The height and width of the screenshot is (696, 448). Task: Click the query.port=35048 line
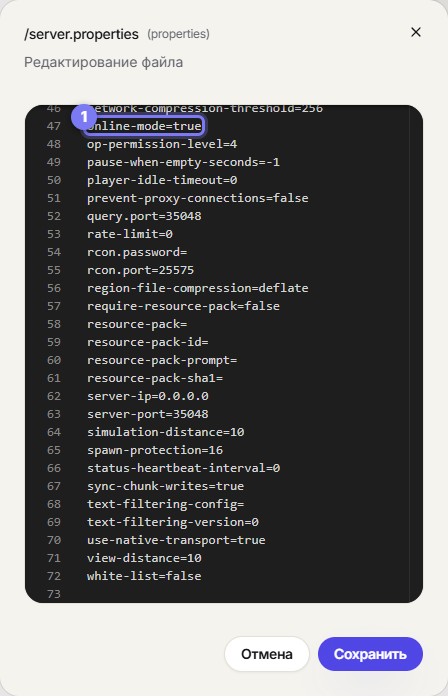(144, 216)
